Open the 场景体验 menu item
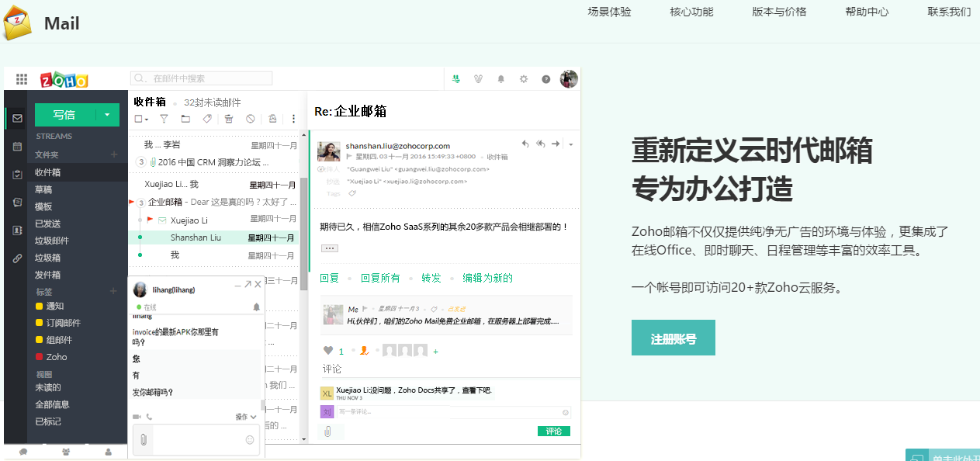The height and width of the screenshot is (461, 980). pyautogui.click(x=609, y=12)
